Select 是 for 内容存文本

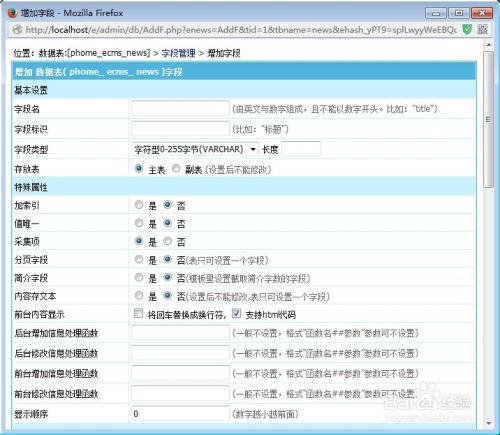point(139,295)
